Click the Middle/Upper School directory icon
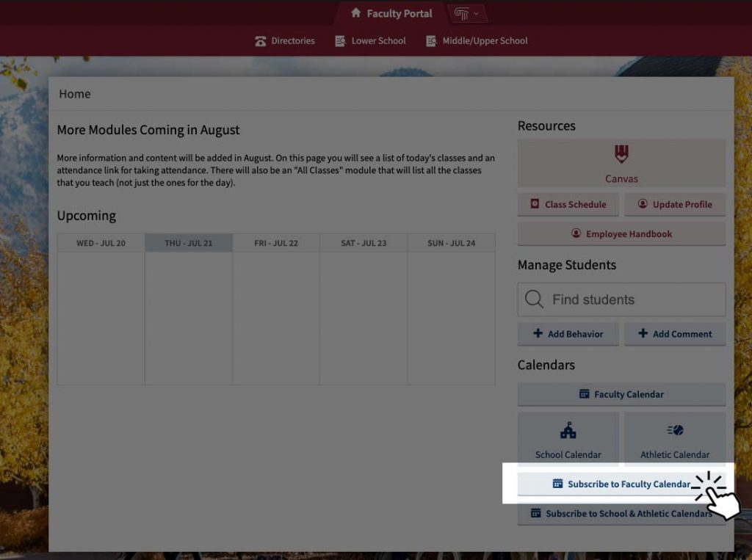The image size is (752, 560). pyautogui.click(x=432, y=41)
